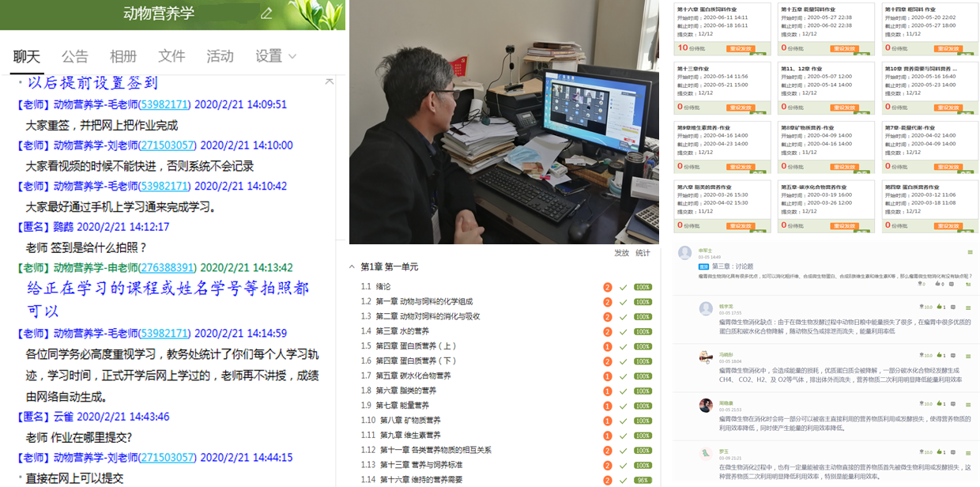
Task: Click the orange badge for 1.5 第四章 蛋白质营养（上）
Action: (x=607, y=346)
